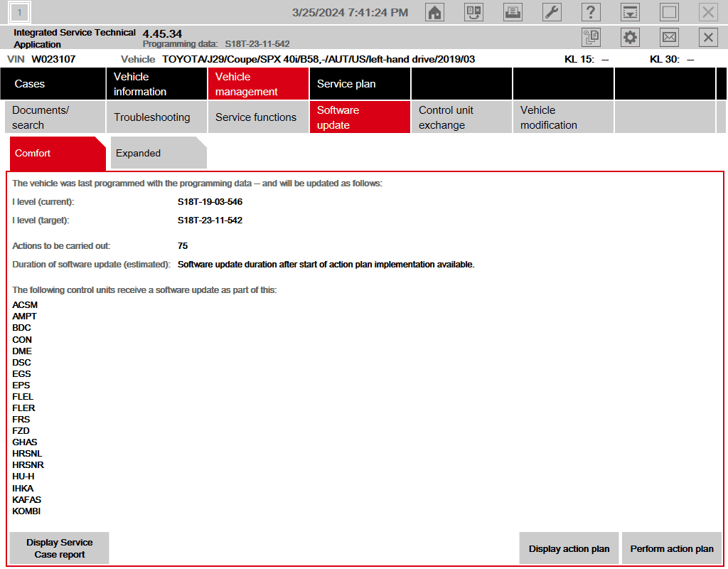This screenshot has width=728, height=569.
Task: Select FRS control unit entry
Action: pos(21,420)
